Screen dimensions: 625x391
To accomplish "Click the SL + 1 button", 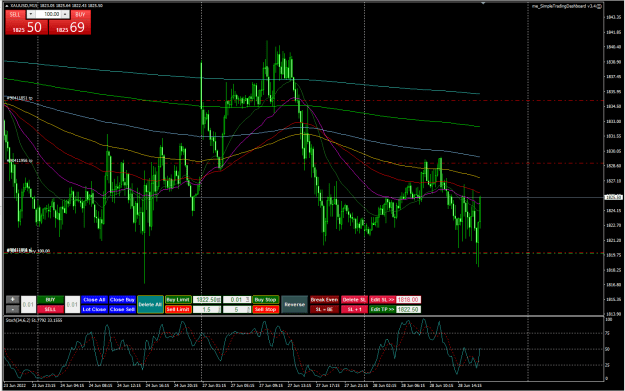I will click(x=354, y=309).
